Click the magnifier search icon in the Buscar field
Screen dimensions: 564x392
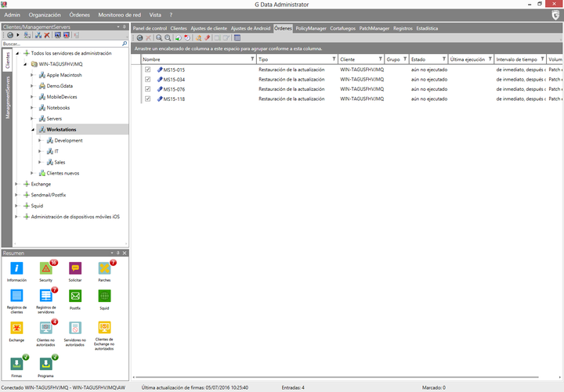[x=125, y=44]
